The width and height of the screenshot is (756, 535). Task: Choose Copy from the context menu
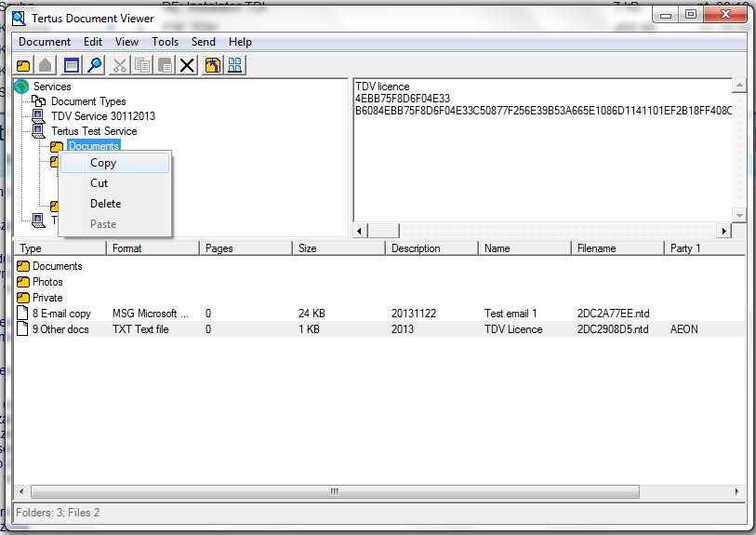tap(114, 163)
